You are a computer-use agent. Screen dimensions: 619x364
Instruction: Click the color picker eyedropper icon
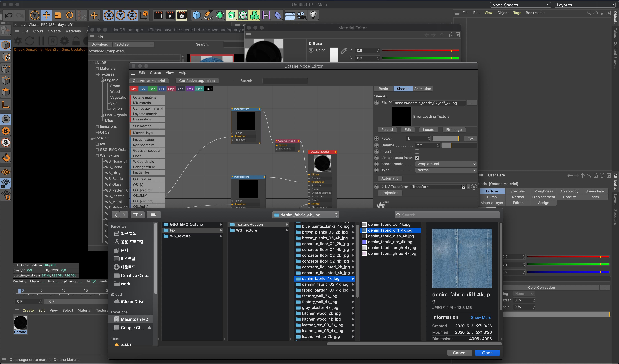(344, 51)
